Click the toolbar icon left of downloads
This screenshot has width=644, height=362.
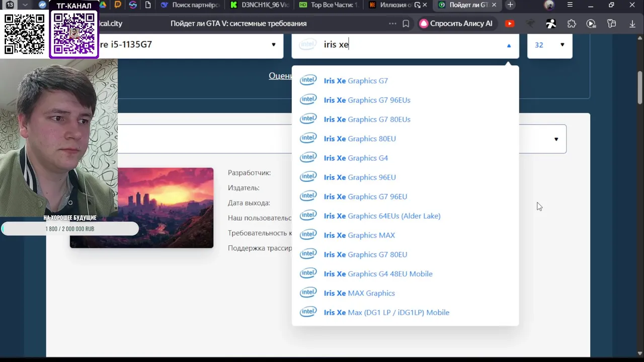pyautogui.click(x=612, y=24)
